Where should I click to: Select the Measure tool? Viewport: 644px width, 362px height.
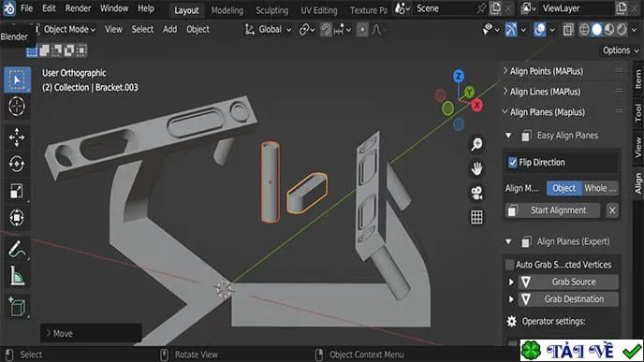pos(17,276)
